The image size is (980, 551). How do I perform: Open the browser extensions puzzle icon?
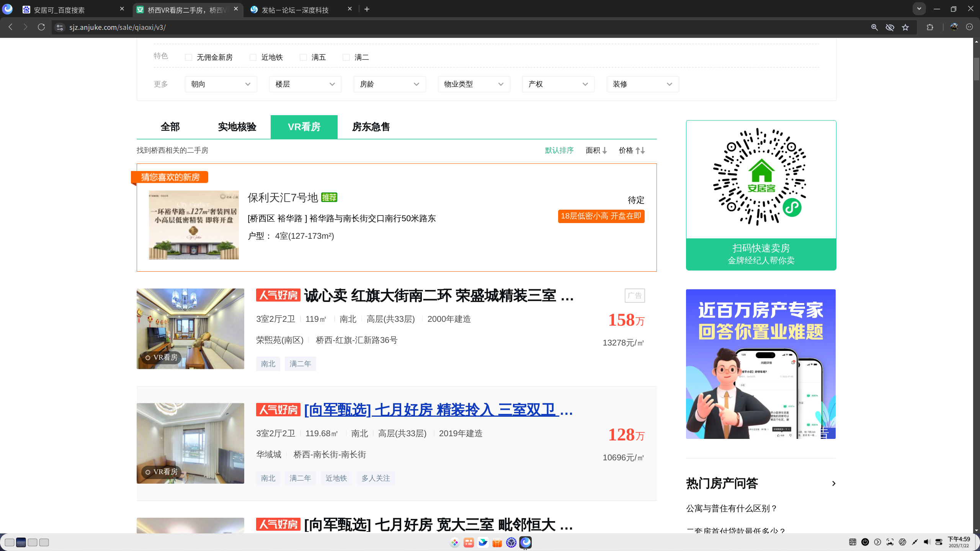tap(930, 27)
